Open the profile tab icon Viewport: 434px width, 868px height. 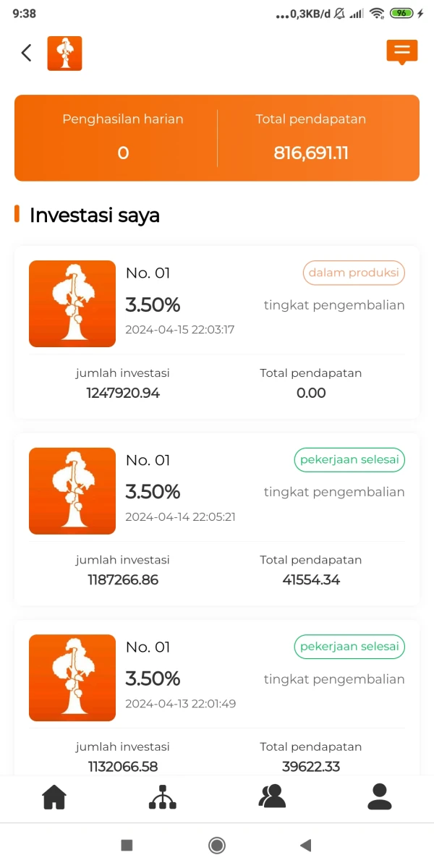click(x=379, y=796)
